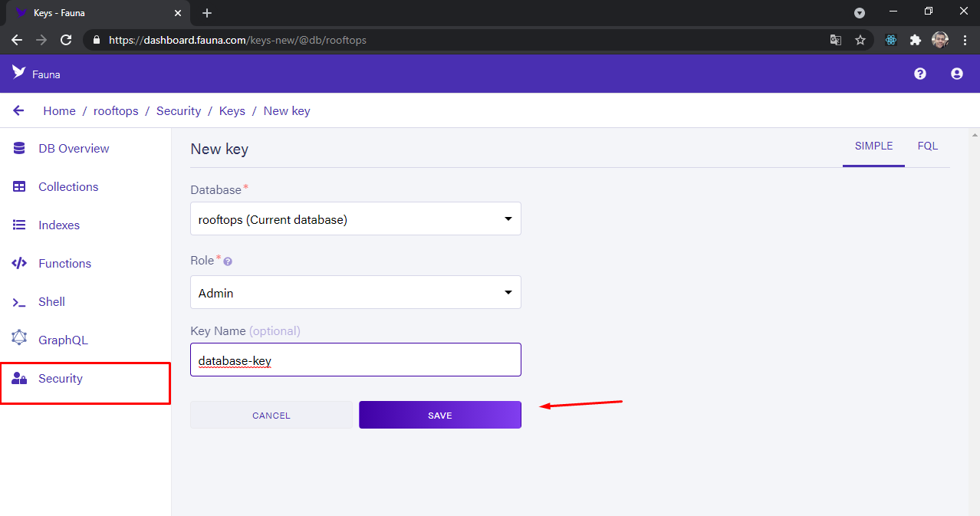Open the help question mark icon
This screenshot has height=516, width=980.
coord(920,74)
